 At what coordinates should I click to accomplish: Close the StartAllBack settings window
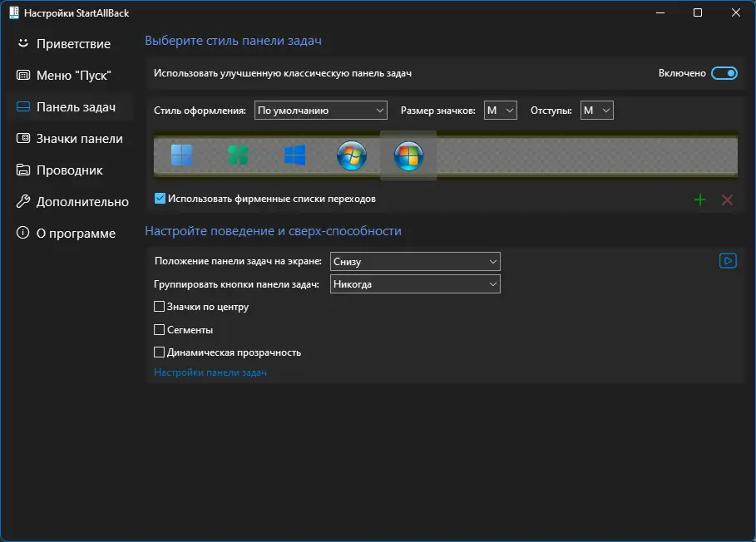point(736,13)
